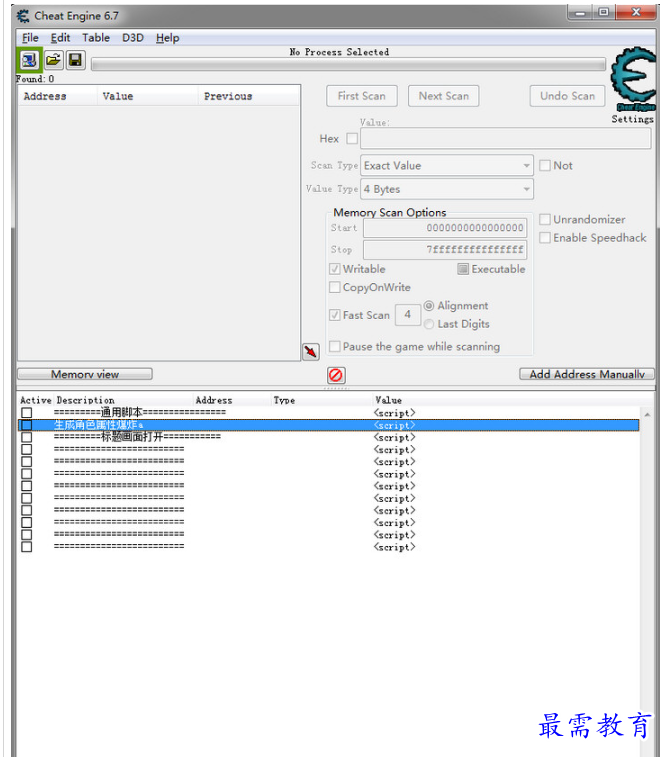660x757 pixels.
Task: Click the Value column header in results
Action: coord(148,96)
